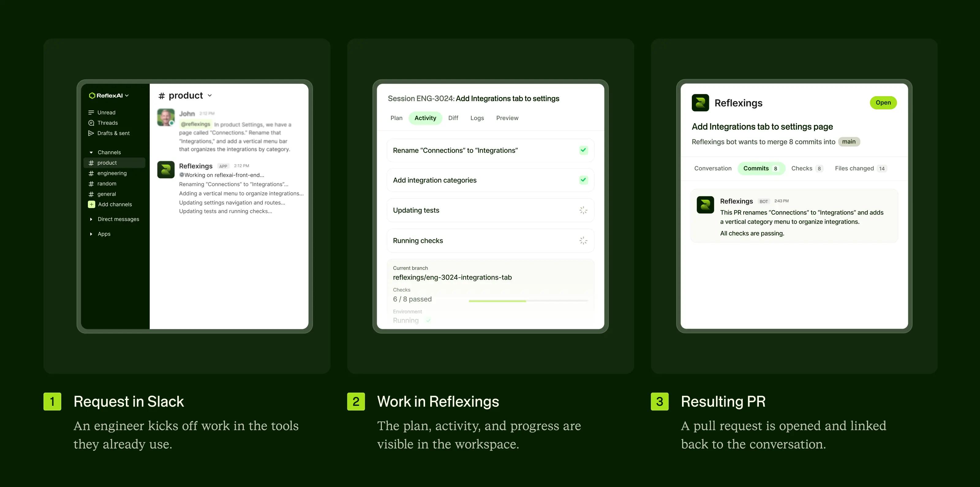This screenshot has width=980, height=487.
Task: Click the Reflexings bot avatar in PR comment
Action: coord(705,205)
